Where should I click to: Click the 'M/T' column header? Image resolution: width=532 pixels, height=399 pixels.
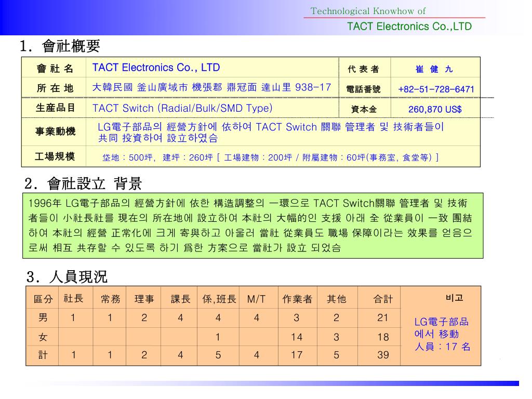click(x=256, y=299)
